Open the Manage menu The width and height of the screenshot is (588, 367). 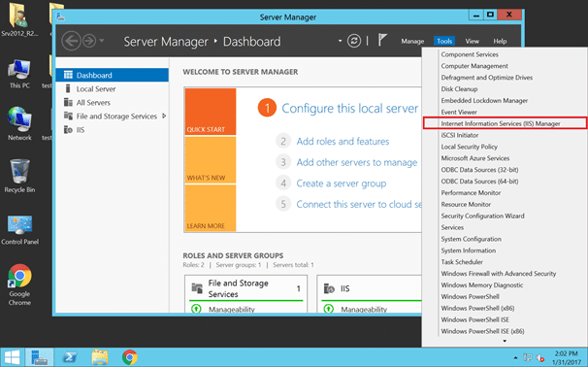412,42
